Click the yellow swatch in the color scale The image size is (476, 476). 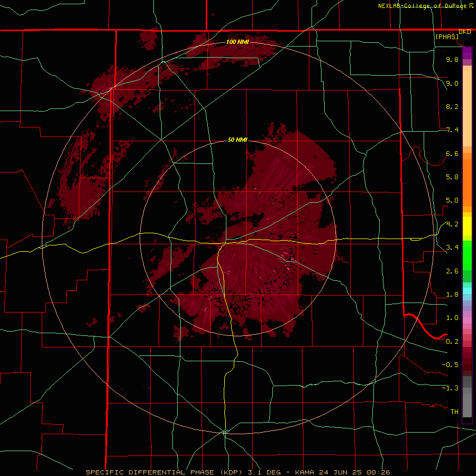(x=467, y=226)
